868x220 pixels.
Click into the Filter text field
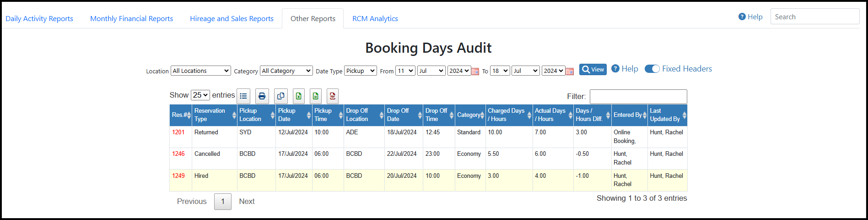tap(638, 96)
